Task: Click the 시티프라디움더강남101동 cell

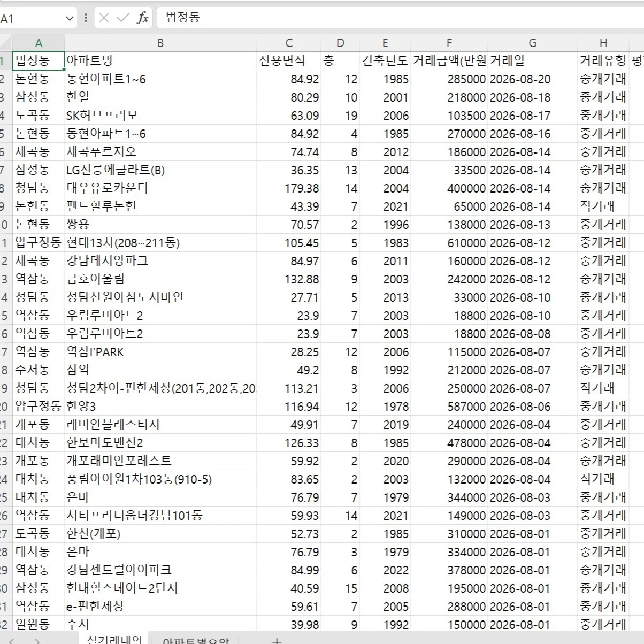Action: pyautogui.click(x=160, y=516)
